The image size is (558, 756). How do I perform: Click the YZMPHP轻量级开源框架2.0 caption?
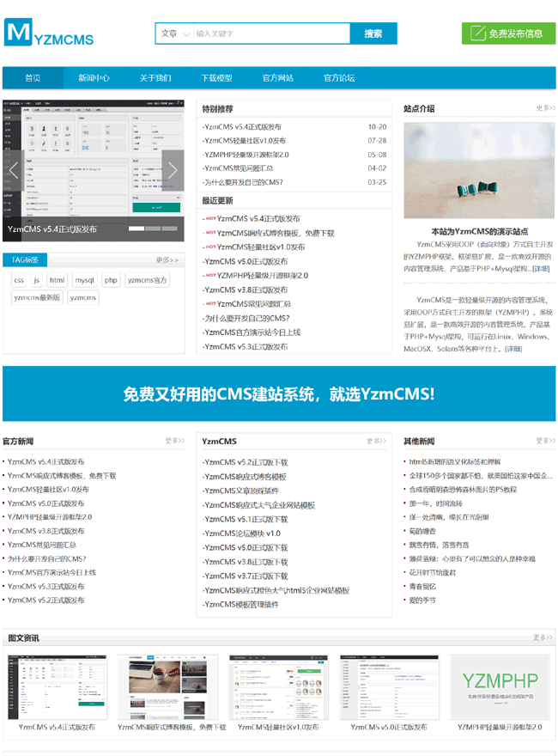point(500,727)
